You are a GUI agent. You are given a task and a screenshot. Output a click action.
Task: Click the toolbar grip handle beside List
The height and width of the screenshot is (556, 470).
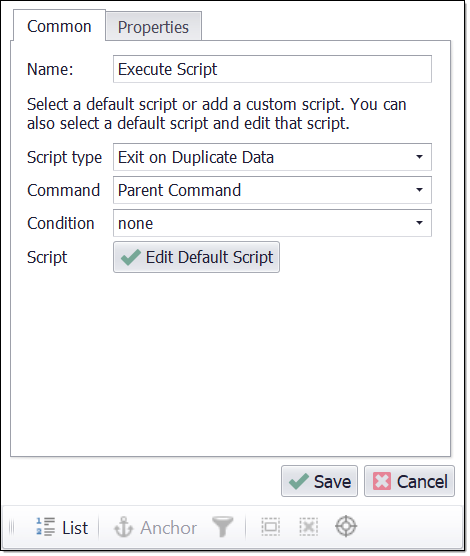[x=11, y=527]
